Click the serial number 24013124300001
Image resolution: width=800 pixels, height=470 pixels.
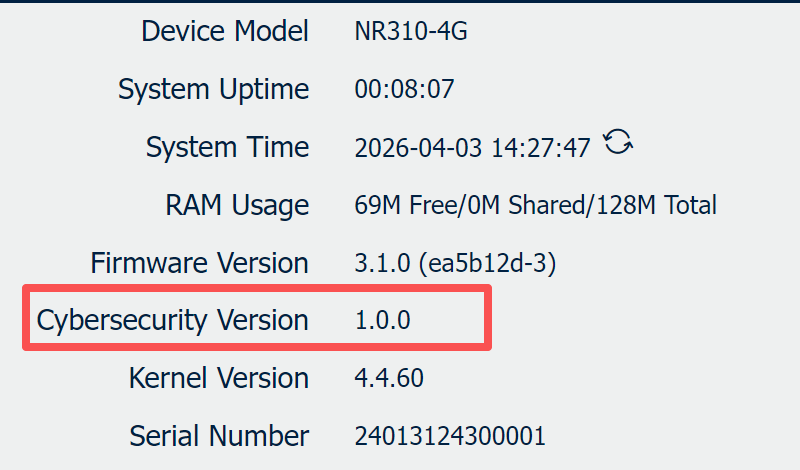coord(450,436)
